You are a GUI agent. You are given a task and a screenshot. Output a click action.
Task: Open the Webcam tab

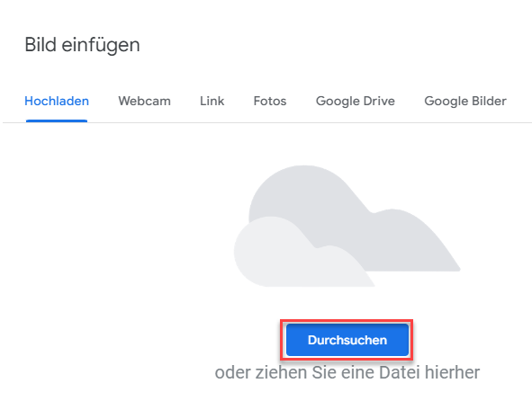(145, 101)
